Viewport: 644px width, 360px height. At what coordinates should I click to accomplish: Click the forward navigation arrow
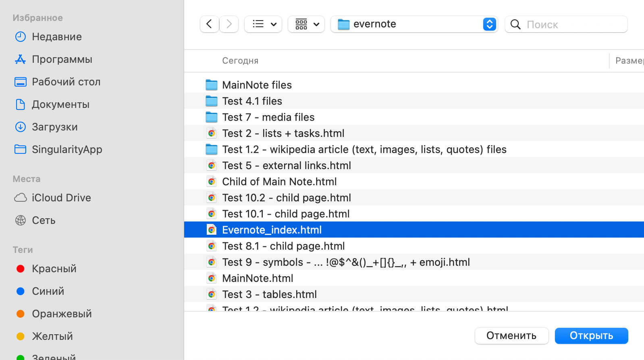pos(229,24)
